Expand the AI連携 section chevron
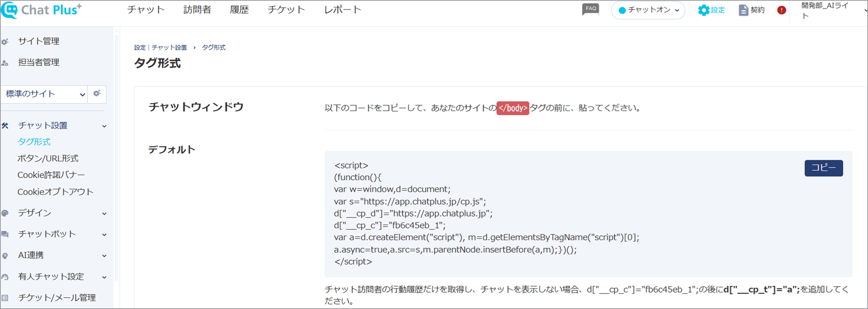This screenshot has width=868, height=309. tap(104, 256)
